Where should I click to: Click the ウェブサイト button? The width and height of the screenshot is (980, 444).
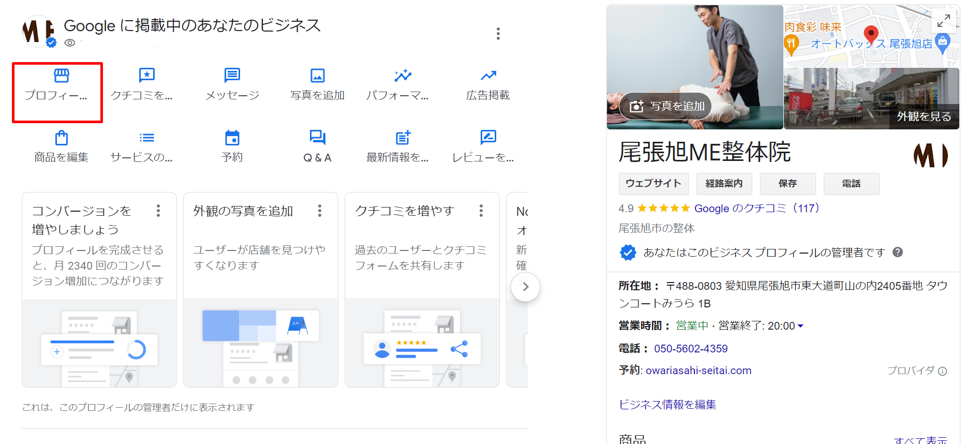point(654,184)
